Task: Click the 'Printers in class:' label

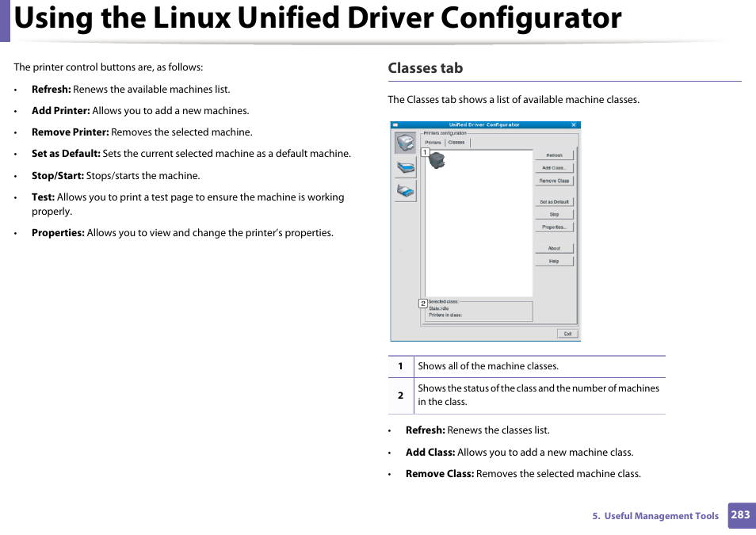Action: [x=445, y=315]
